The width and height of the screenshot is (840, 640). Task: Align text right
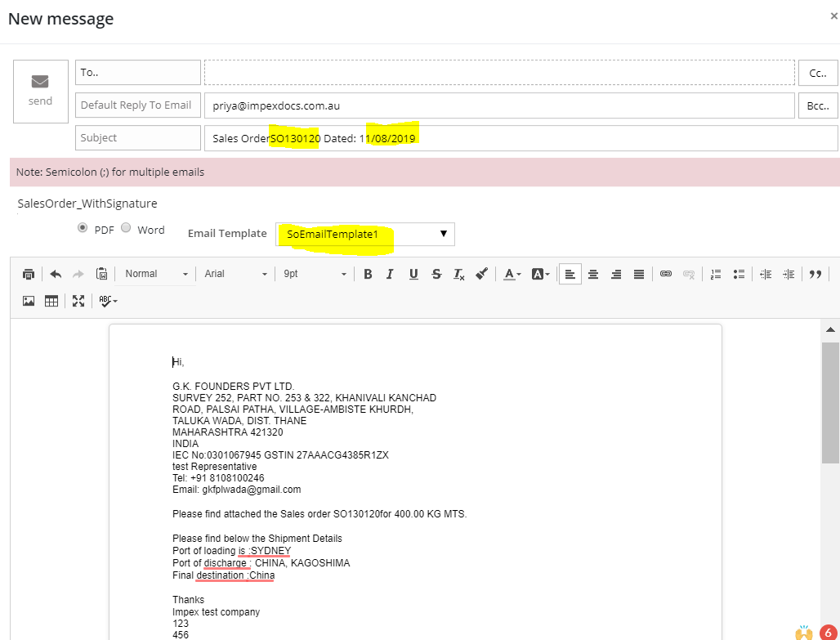click(x=616, y=274)
